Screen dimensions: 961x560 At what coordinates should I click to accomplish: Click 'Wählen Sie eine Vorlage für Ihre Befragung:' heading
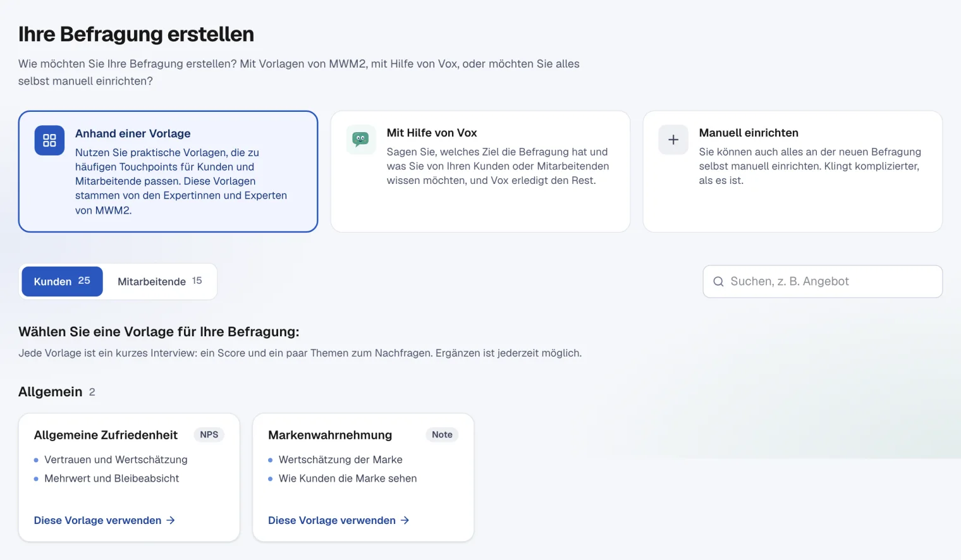[159, 332]
